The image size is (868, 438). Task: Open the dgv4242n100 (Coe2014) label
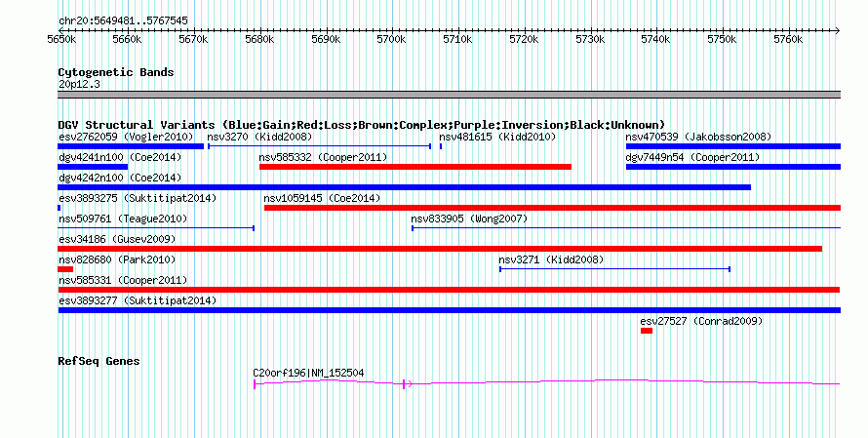(x=120, y=178)
